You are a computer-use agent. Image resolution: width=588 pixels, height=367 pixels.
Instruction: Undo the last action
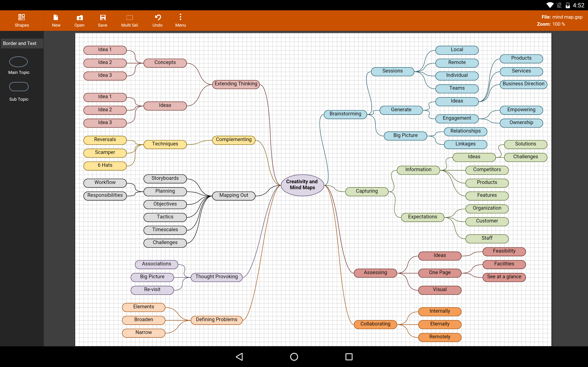tap(157, 20)
